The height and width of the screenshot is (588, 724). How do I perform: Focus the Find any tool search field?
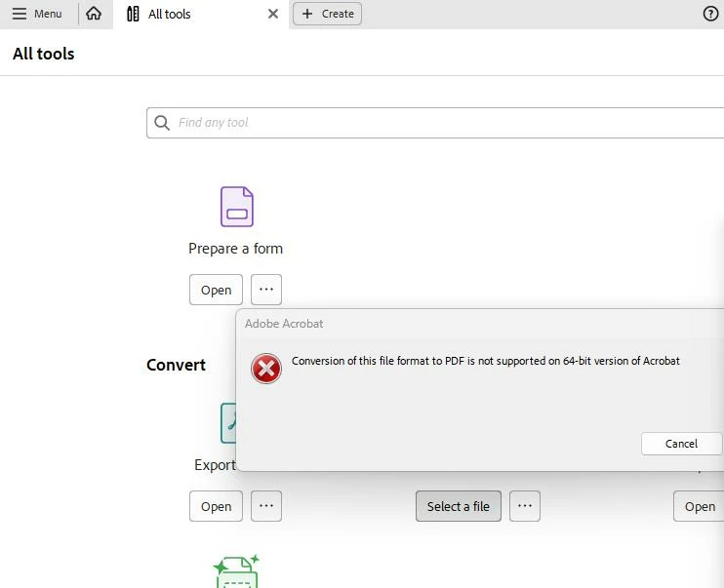(x=435, y=123)
